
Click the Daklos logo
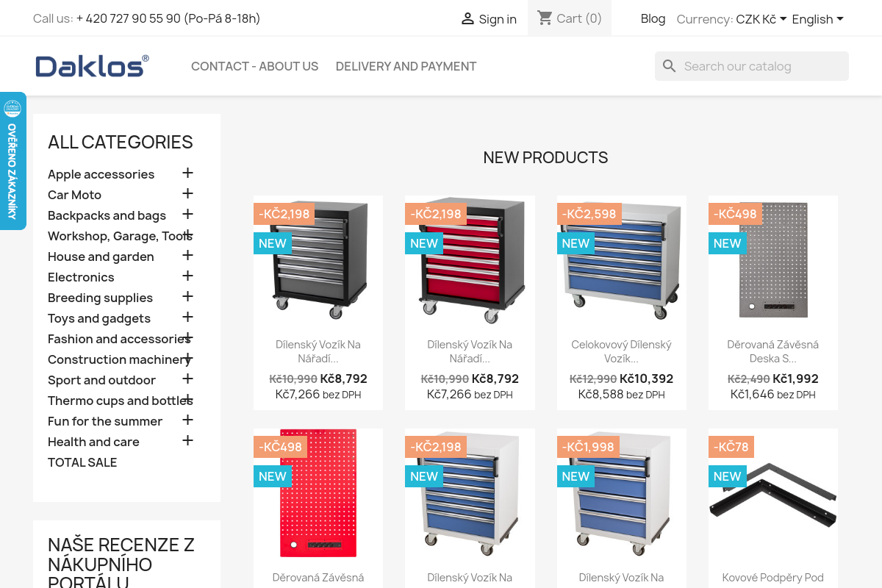click(x=92, y=66)
